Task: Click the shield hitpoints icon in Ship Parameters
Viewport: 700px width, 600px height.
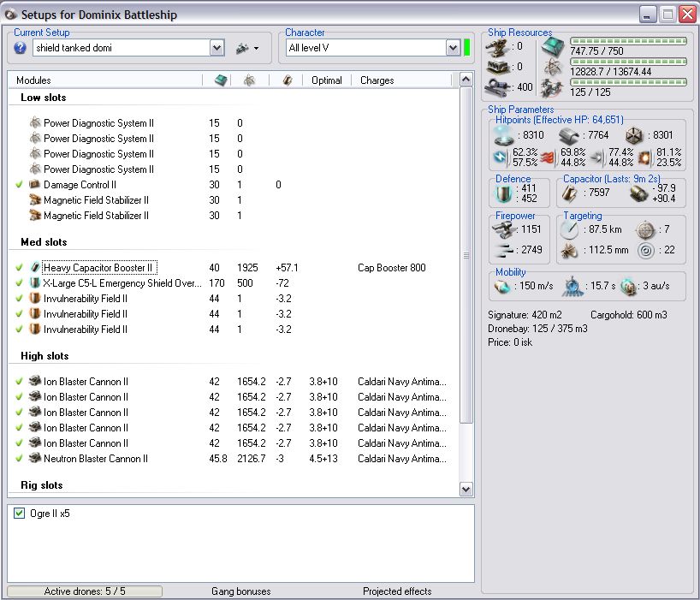Action: pos(502,134)
